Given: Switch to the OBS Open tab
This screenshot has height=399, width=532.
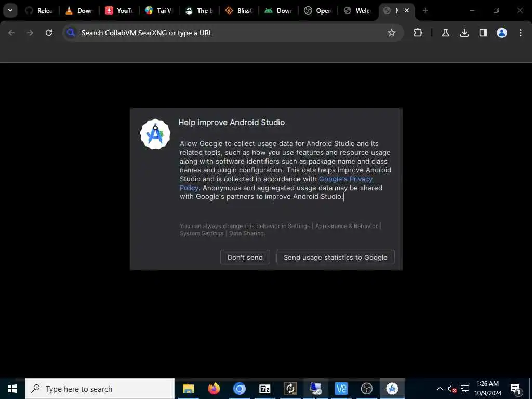Looking at the screenshot, I should click(318, 10).
